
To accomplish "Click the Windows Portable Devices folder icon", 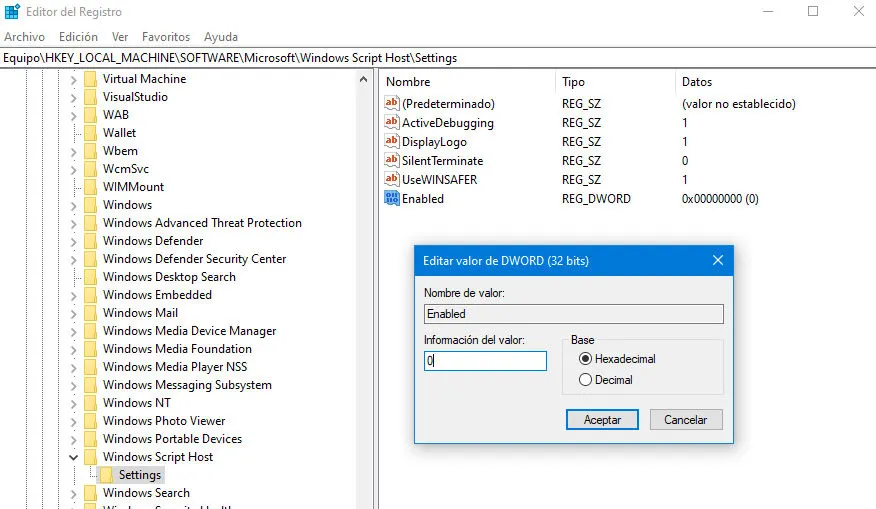I will 91,439.
